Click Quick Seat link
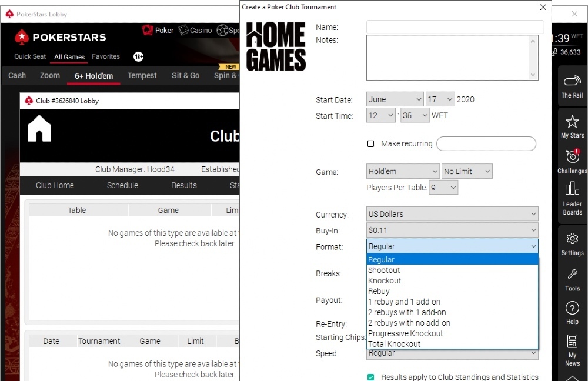Viewport: 588px width, 381px height. (30, 57)
